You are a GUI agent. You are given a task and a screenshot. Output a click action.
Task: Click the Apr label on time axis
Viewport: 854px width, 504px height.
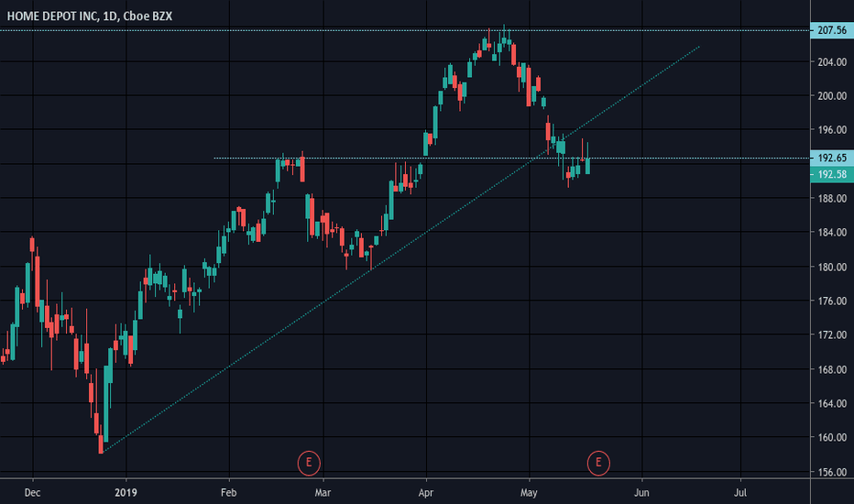pos(426,493)
